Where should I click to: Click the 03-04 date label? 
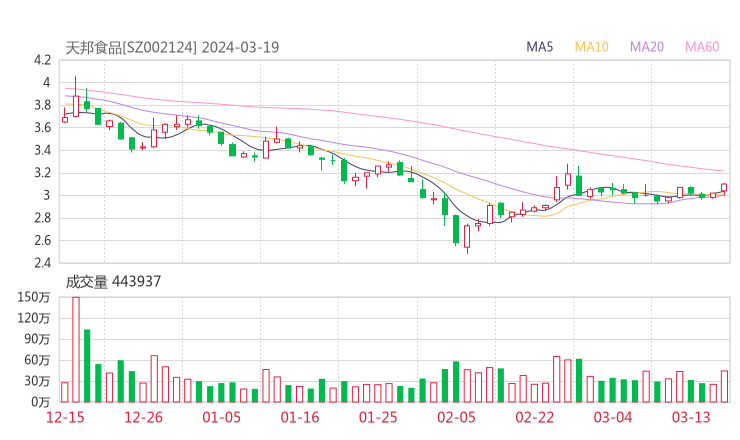(613, 417)
